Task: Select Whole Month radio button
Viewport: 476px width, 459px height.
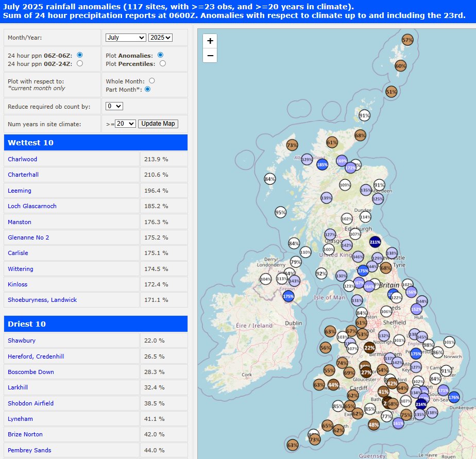Action: (x=152, y=81)
